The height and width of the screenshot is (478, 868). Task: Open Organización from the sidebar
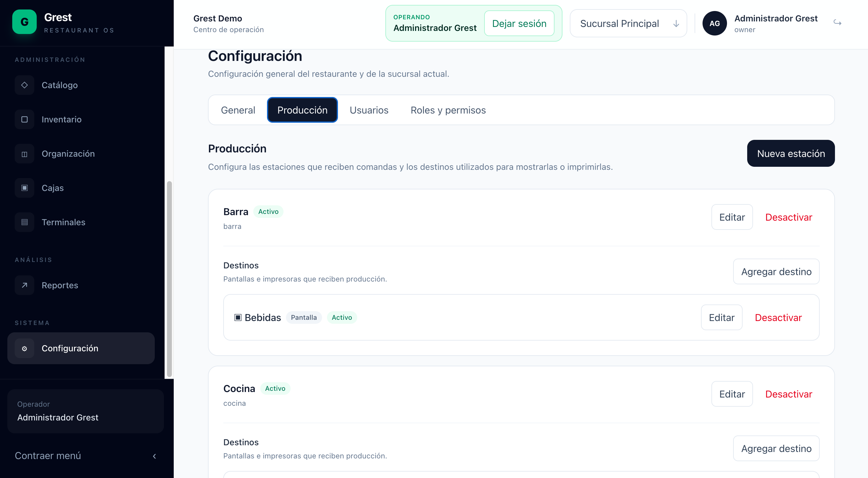pos(81,154)
